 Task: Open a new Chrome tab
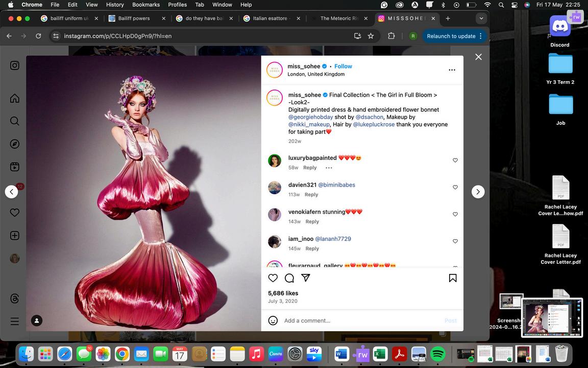pos(448,18)
